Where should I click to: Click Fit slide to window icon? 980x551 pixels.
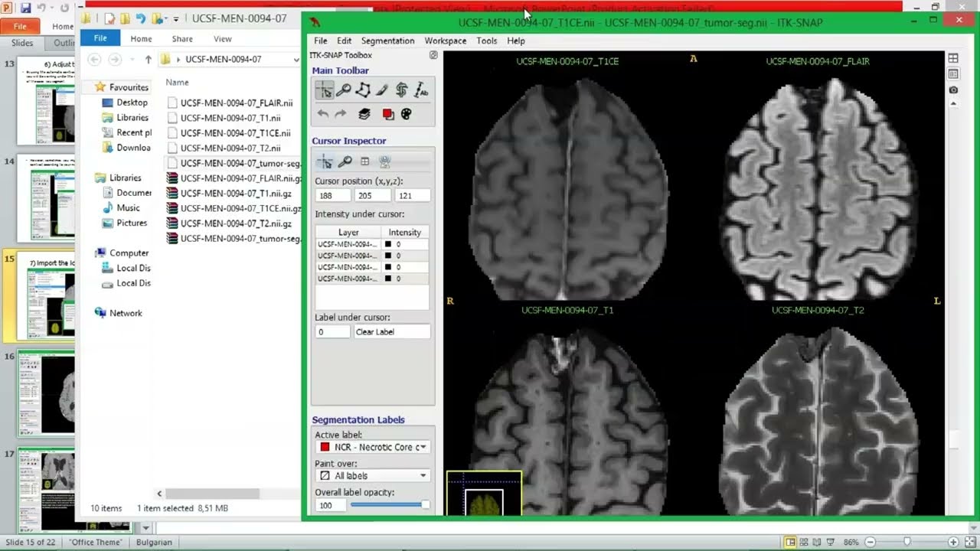970,542
